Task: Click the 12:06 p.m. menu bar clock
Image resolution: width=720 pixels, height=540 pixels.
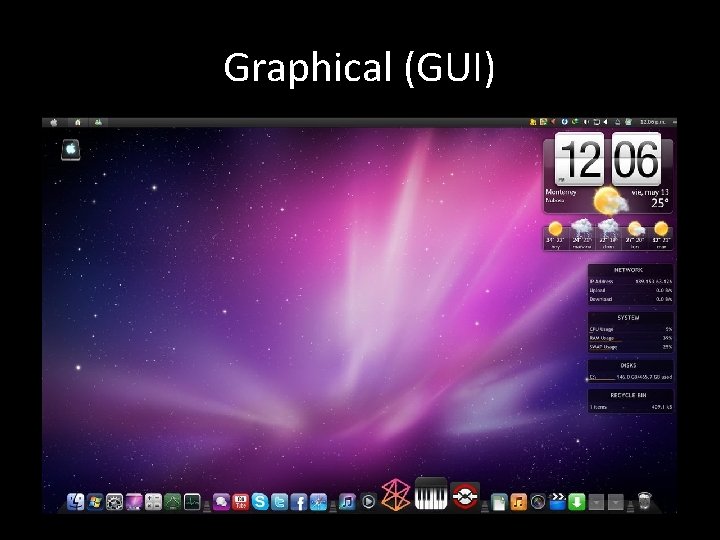Action: coord(652,122)
